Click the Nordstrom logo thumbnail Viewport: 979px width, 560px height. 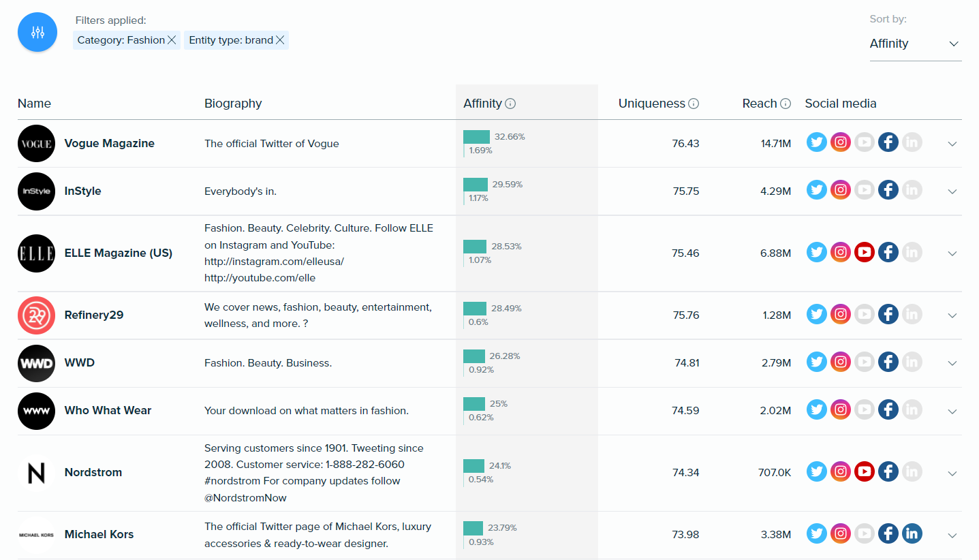pyautogui.click(x=36, y=472)
